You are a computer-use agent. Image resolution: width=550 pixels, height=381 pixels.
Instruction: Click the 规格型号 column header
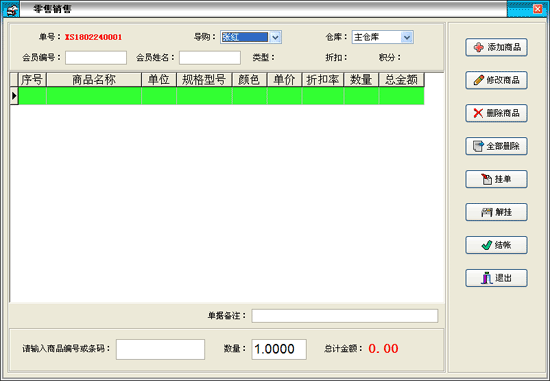(x=204, y=80)
